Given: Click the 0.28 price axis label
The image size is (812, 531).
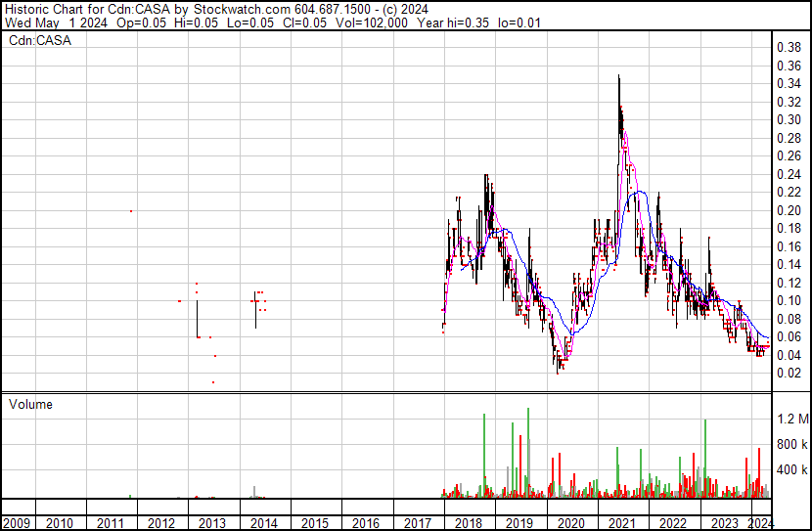Looking at the screenshot, I should point(789,138).
